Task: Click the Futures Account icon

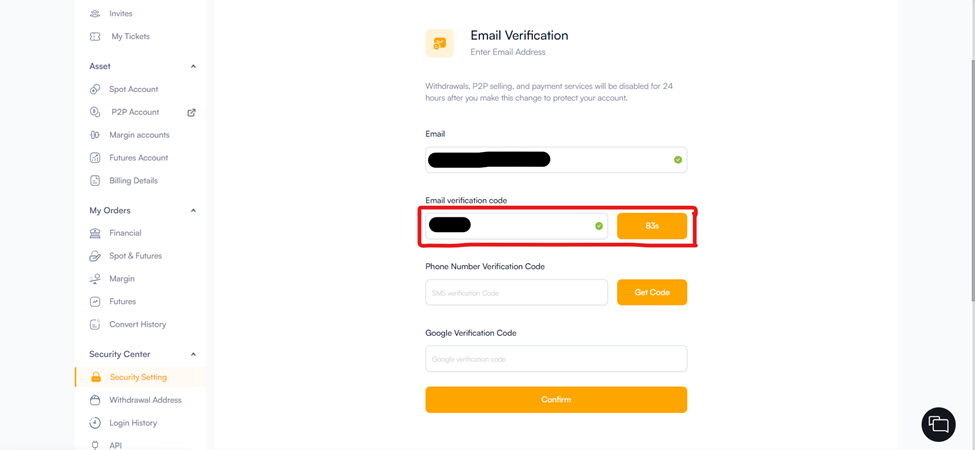Action: tap(95, 158)
